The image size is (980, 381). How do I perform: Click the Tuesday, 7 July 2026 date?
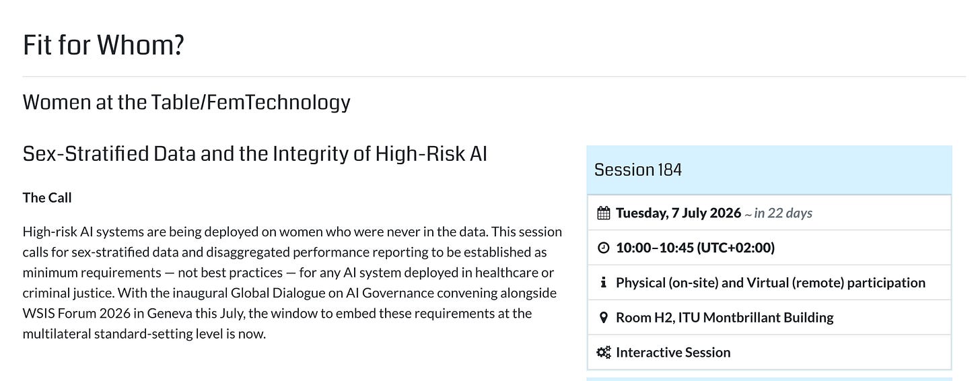coord(678,213)
